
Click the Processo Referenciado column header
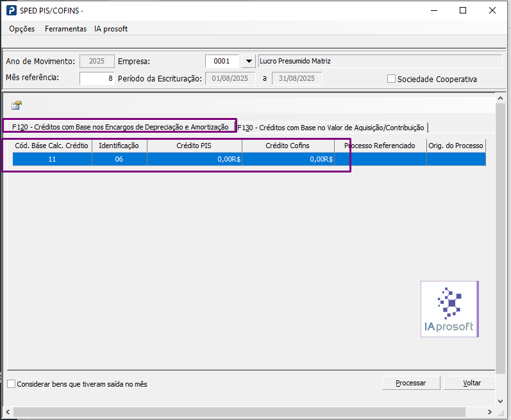pos(380,146)
